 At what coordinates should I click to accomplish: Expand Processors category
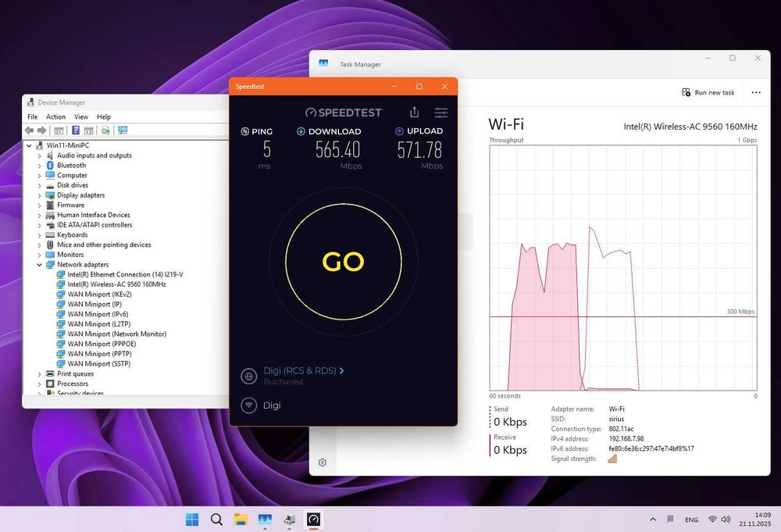[x=39, y=384]
